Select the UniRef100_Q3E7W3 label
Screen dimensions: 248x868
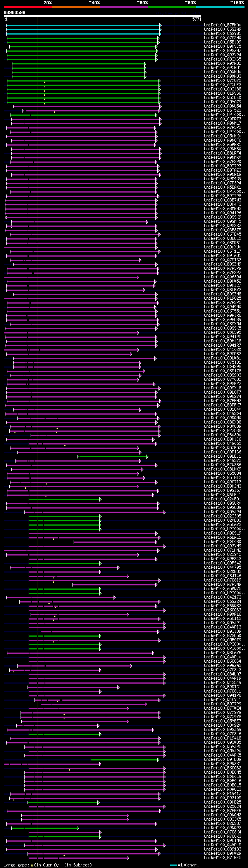tap(222, 200)
